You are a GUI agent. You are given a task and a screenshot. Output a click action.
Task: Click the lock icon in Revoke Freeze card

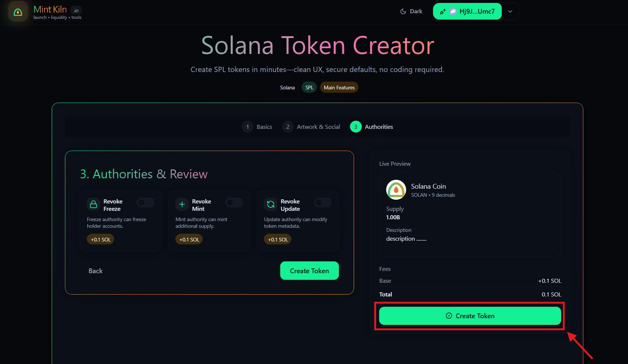point(94,204)
